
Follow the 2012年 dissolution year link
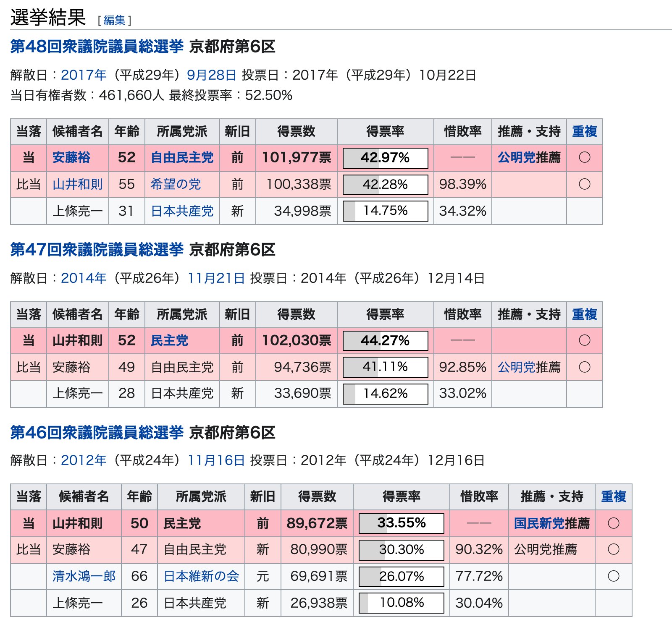pyautogui.click(x=84, y=460)
